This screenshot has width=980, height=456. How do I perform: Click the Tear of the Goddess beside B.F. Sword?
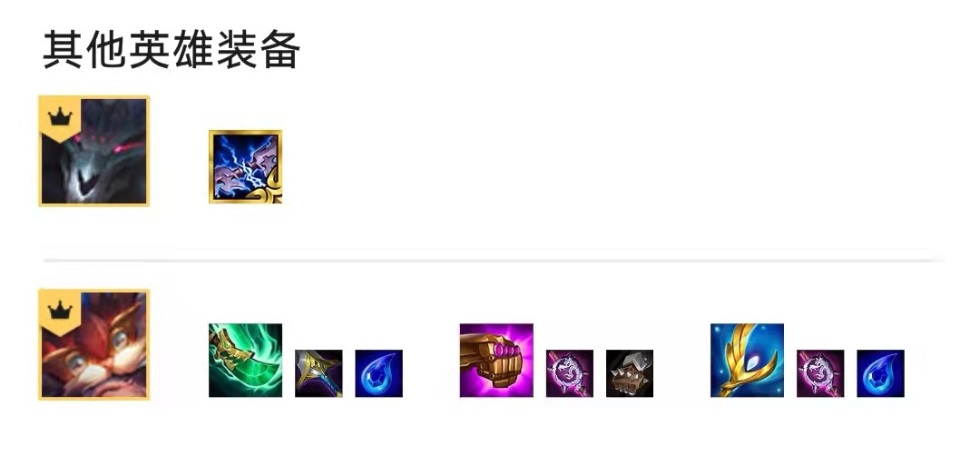click(x=378, y=373)
